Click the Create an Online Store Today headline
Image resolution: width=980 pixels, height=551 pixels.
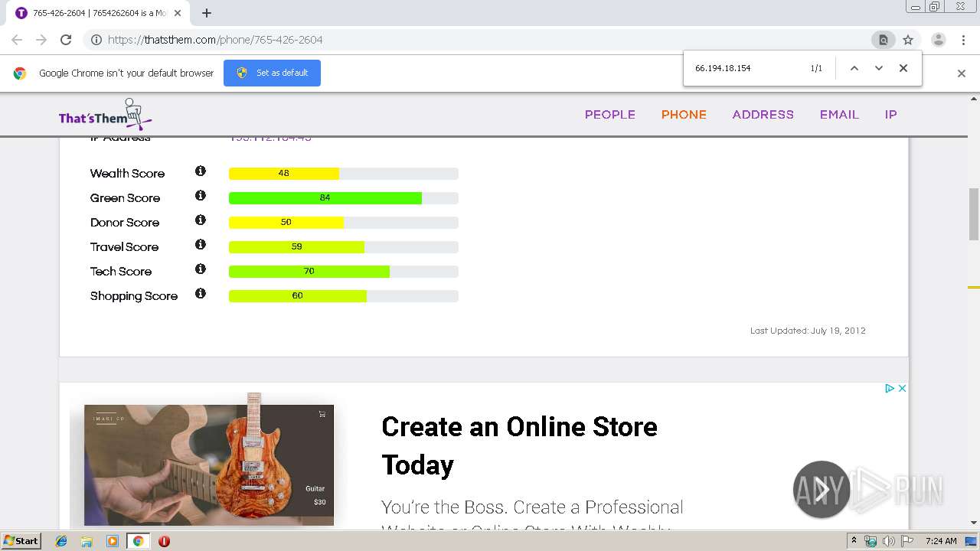(519, 445)
